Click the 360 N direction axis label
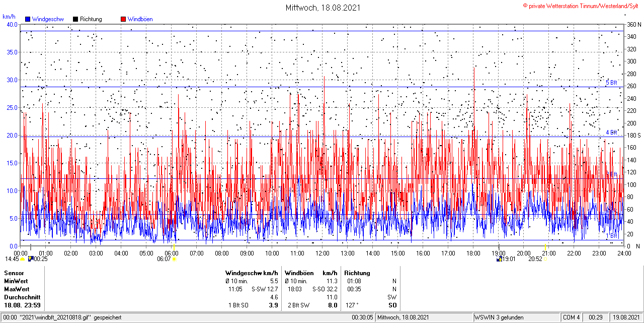Screen dimensions: 644x323 (x=633, y=25)
